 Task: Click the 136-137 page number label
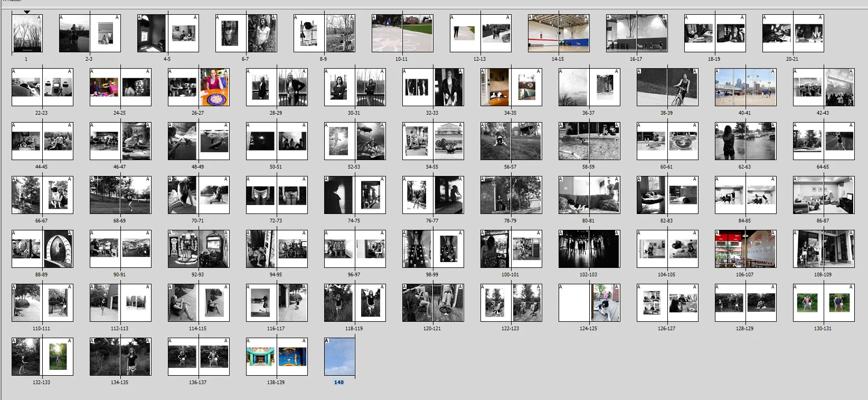coord(198,382)
